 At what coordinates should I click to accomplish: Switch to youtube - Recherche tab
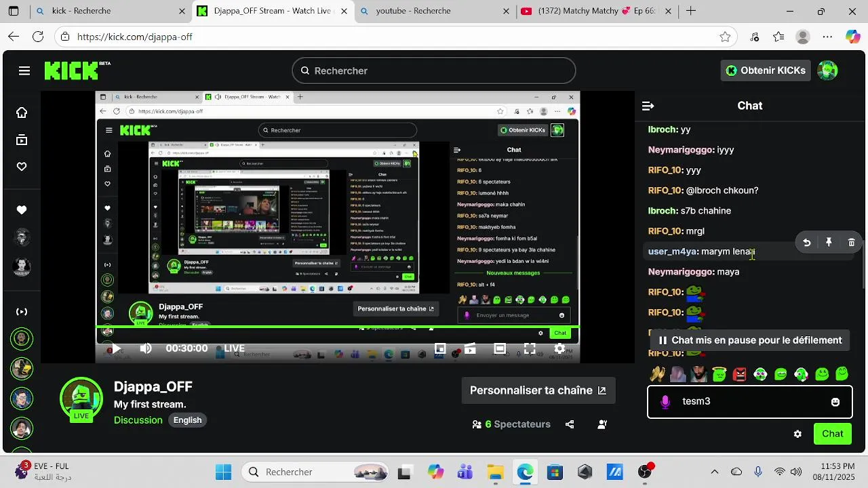click(434, 11)
